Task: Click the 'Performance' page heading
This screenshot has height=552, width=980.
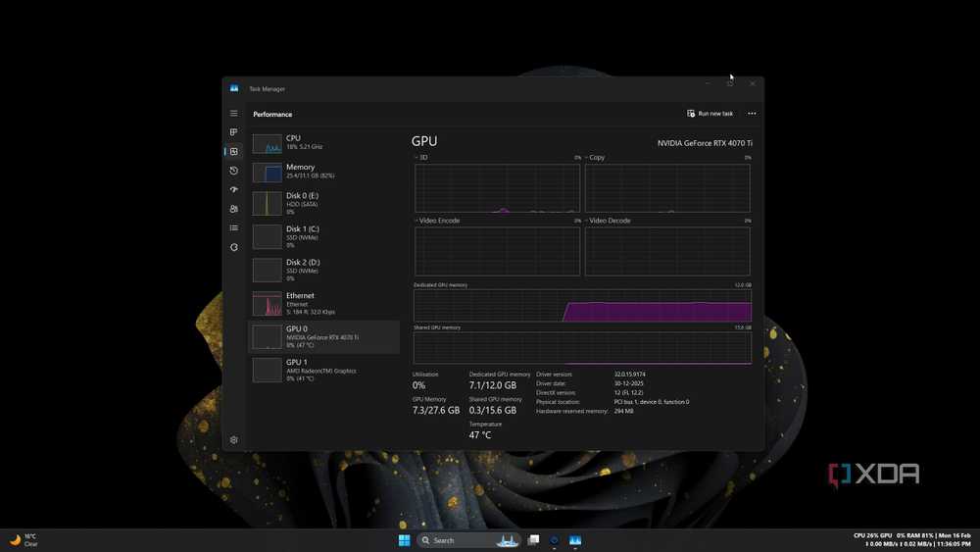Action: [272, 115]
